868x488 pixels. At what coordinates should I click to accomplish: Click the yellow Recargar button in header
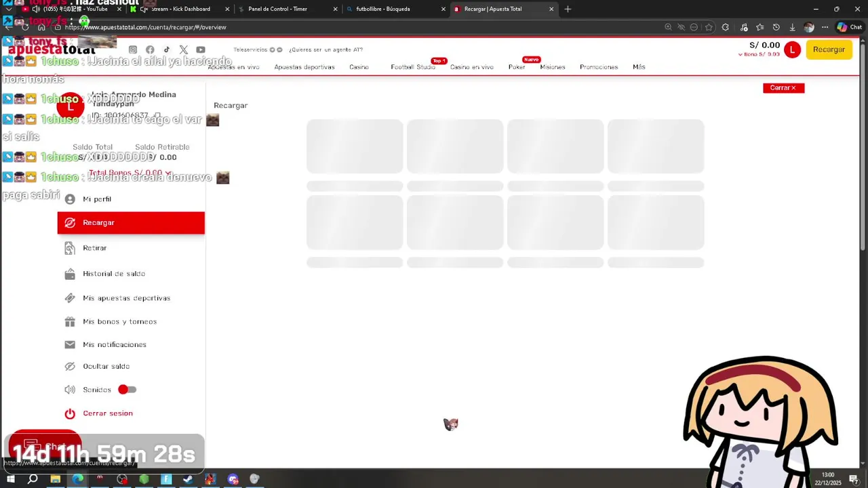829,49
